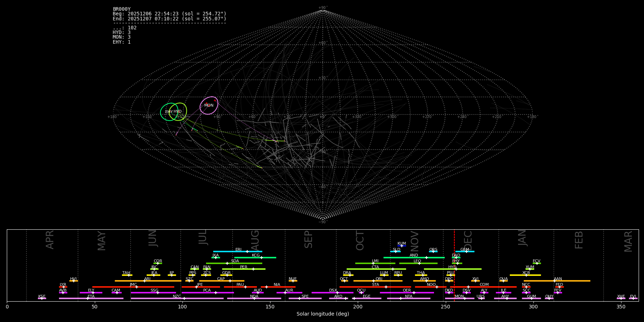Click the 350 tick label on timeline axis
The image size is (644, 322).
621,307
